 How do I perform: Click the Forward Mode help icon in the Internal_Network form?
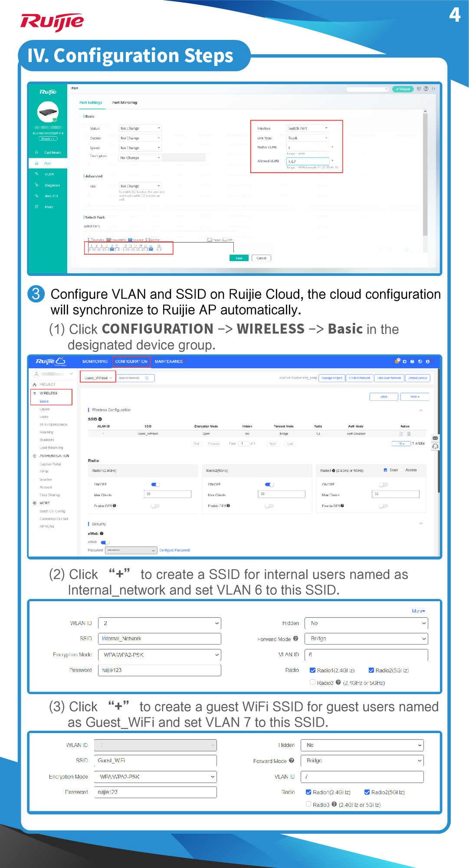(295, 639)
